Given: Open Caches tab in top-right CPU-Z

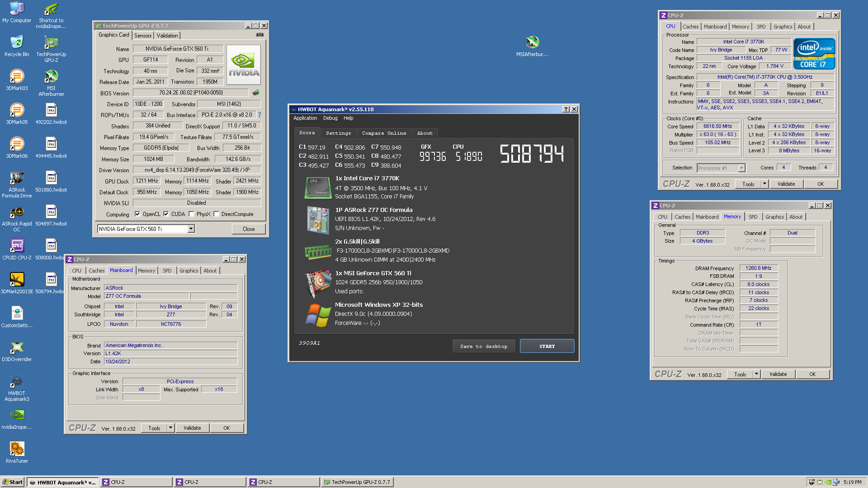Looking at the screenshot, I should [x=690, y=27].
